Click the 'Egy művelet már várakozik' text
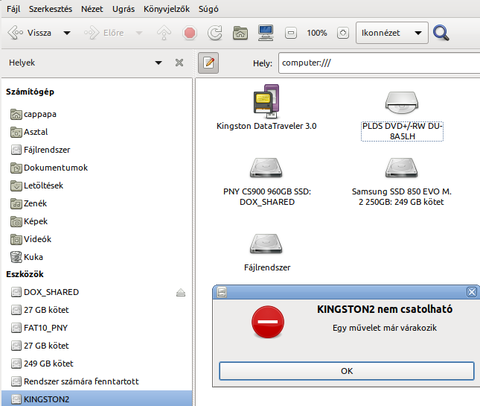Image resolution: width=480 pixels, height=406 pixels. [x=385, y=328]
